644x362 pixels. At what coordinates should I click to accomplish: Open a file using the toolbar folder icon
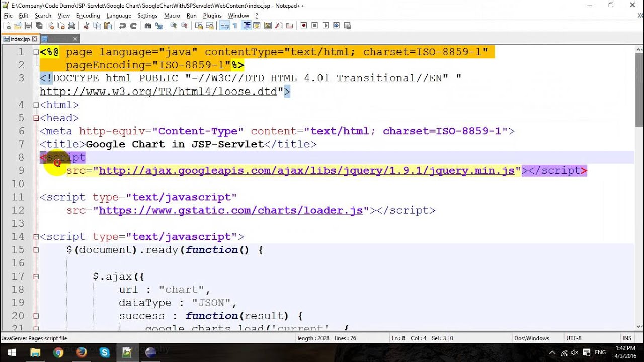(17, 26)
